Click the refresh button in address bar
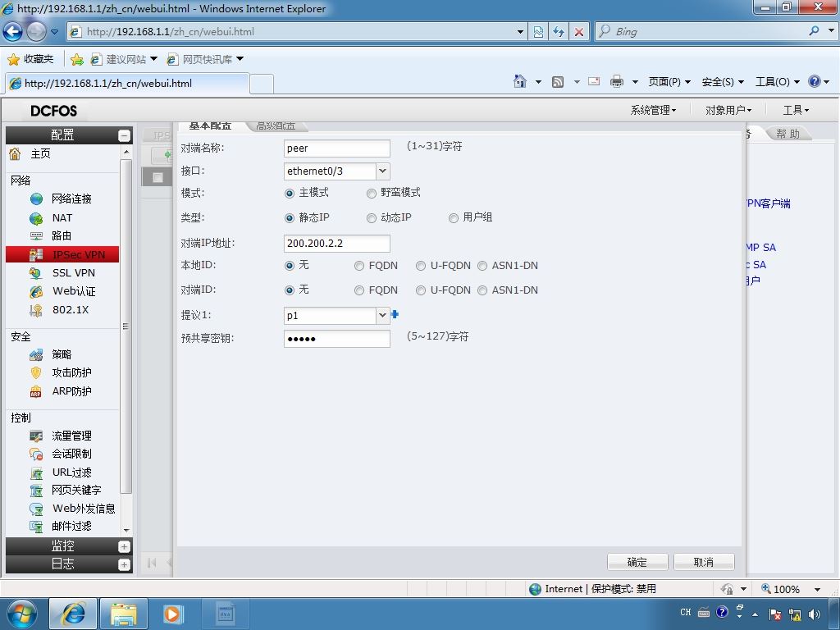The image size is (840, 630). [x=559, y=32]
